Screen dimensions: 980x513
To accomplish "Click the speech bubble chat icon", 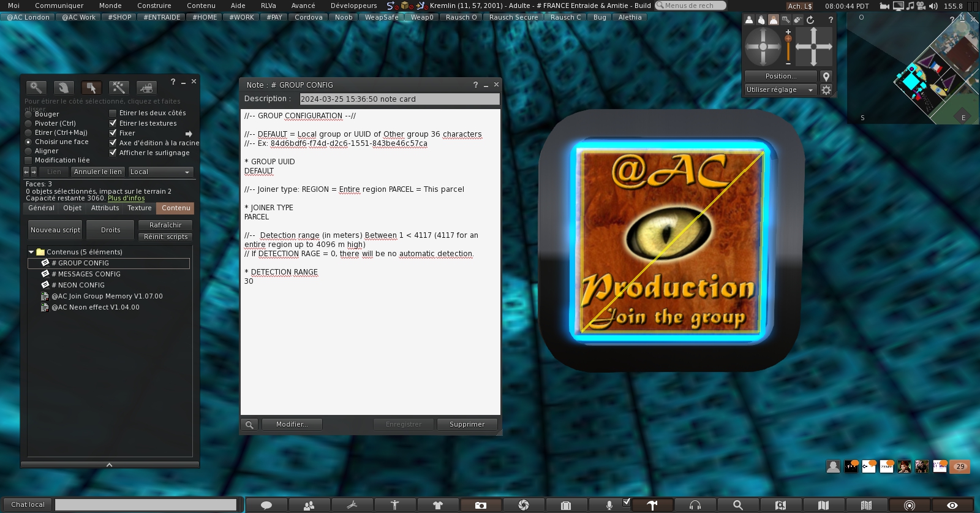I will tap(266, 505).
